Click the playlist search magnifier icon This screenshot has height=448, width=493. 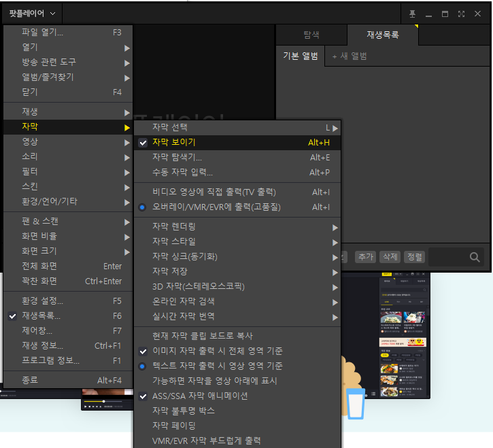click(x=475, y=257)
